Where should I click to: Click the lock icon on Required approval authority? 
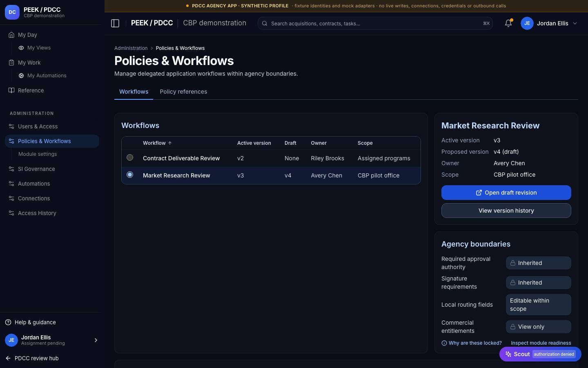[x=513, y=263]
